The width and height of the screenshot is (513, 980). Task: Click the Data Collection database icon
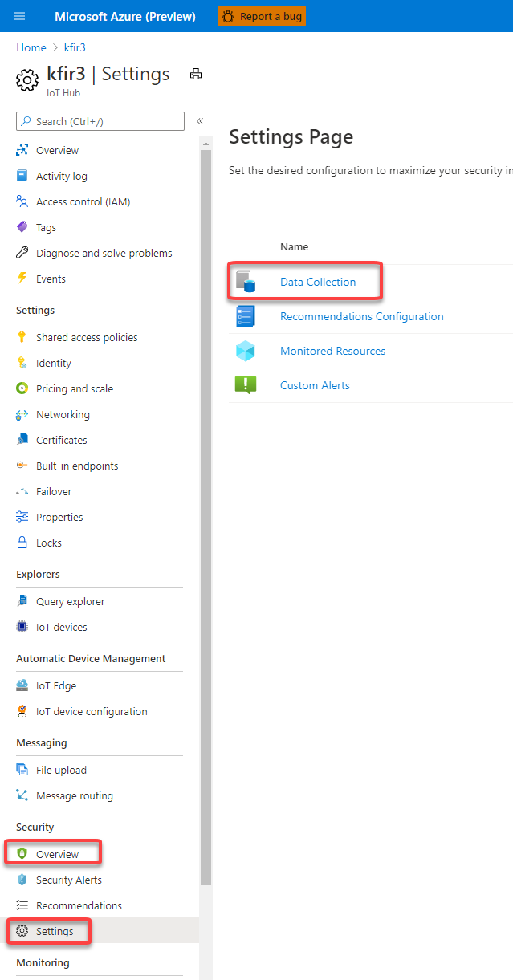[246, 282]
